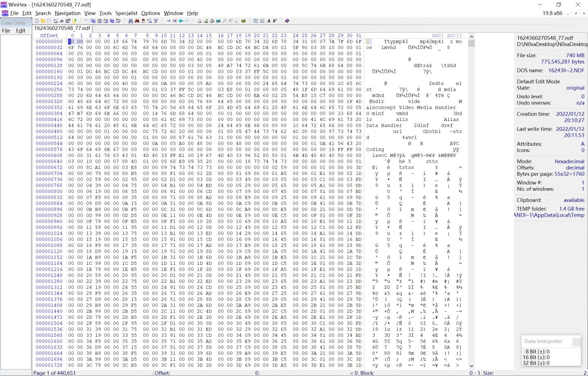Select the 1624360270548_77.ndf file tab
The height and width of the screenshot is (376, 588).
62,28
